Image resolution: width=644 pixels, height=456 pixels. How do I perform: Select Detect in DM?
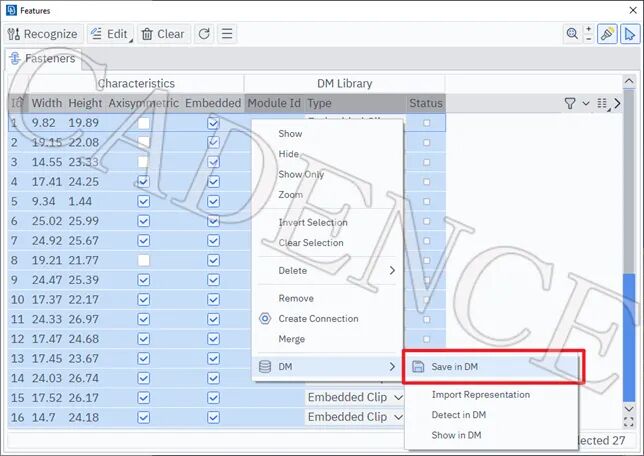click(492, 415)
